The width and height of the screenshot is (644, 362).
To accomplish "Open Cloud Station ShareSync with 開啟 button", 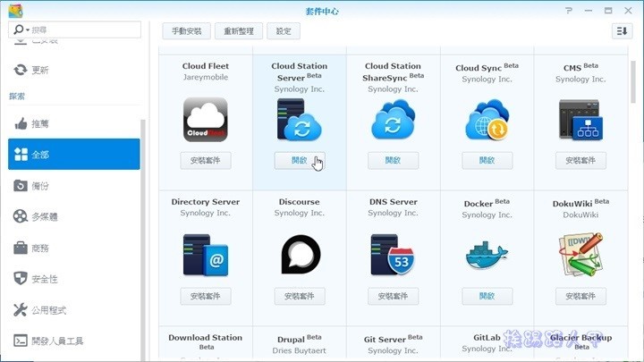I will 393,161.
